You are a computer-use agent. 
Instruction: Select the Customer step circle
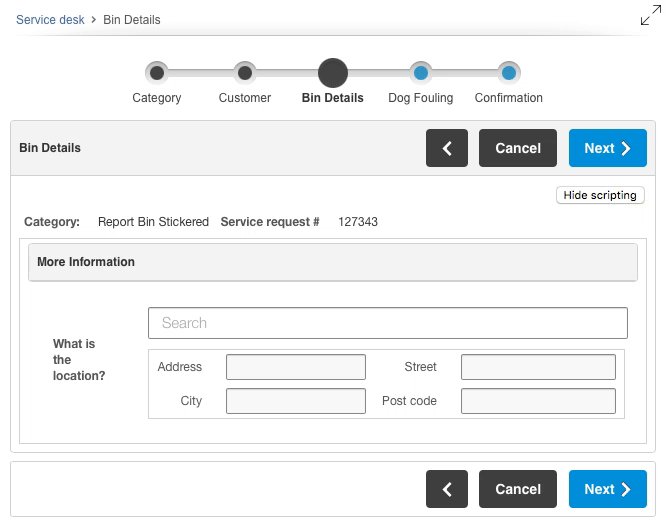coord(245,73)
